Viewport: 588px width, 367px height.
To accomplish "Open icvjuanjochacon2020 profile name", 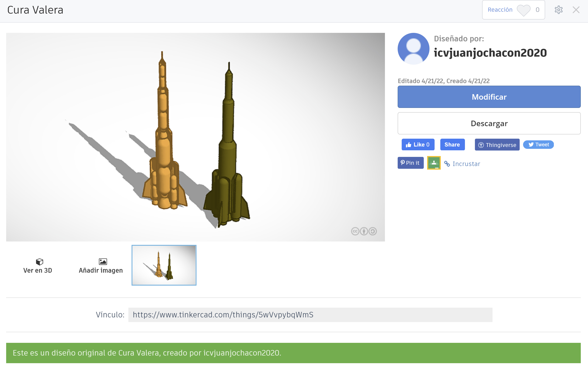I will coord(490,53).
